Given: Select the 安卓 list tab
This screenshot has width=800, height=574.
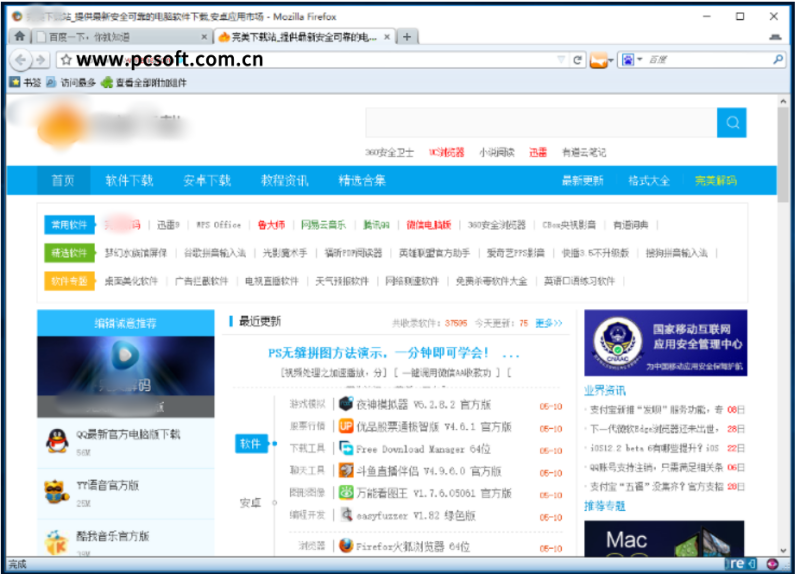Looking at the screenshot, I should (x=251, y=503).
